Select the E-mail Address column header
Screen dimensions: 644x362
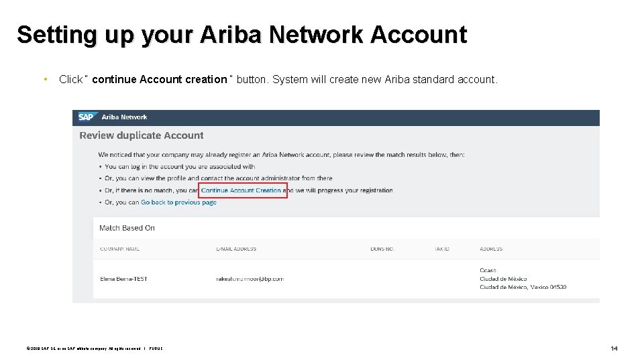coord(236,249)
